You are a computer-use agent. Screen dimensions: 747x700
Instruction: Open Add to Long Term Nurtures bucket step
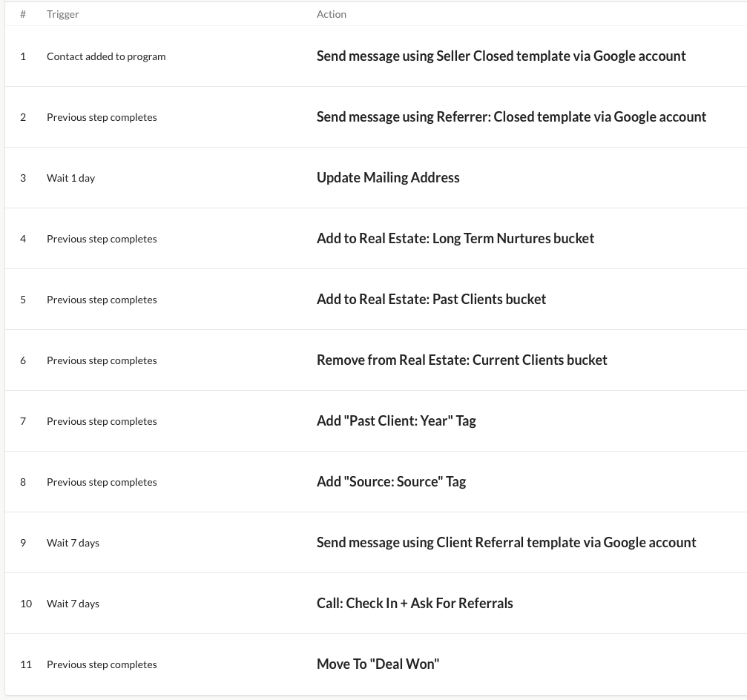coord(455,239)
